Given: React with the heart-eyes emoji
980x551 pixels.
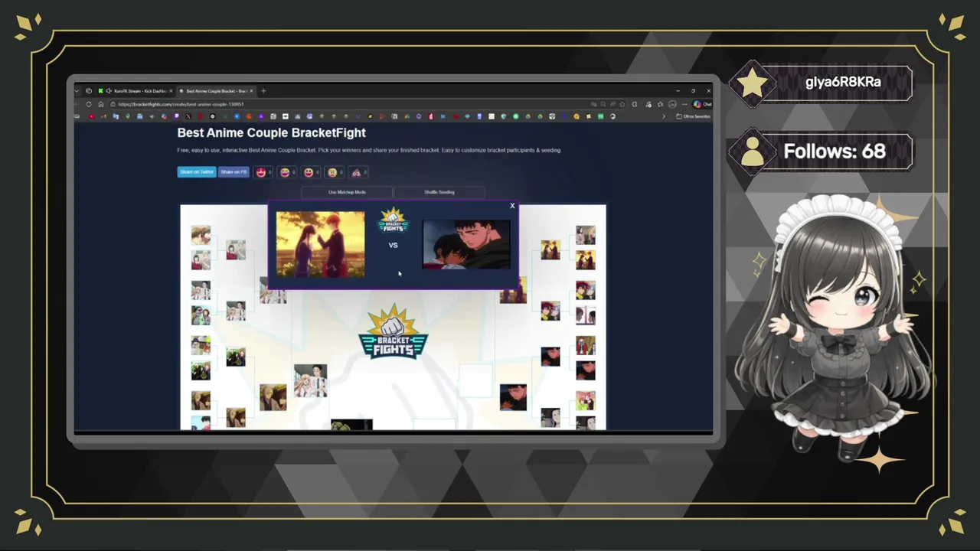Looking at the screenshot, I should point(261,172).
